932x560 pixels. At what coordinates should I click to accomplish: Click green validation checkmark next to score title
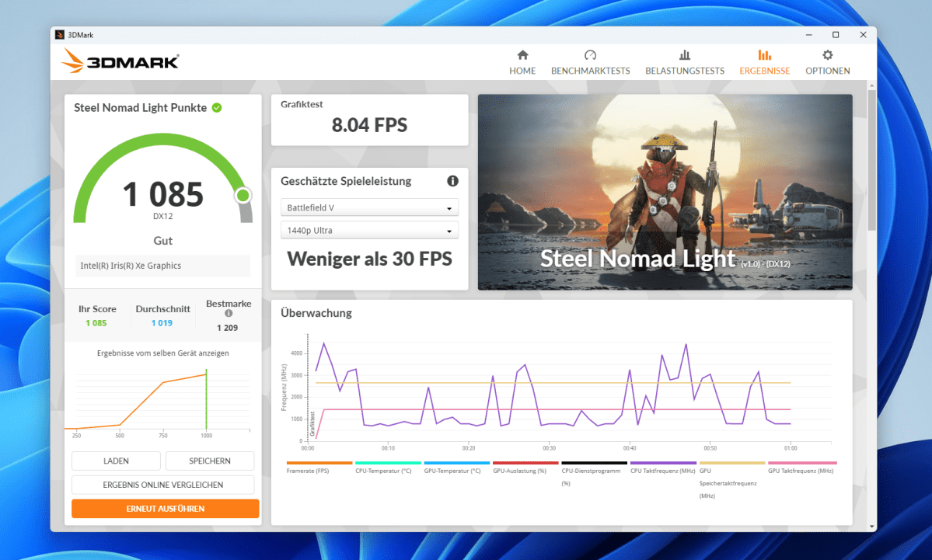click(217, 107)
